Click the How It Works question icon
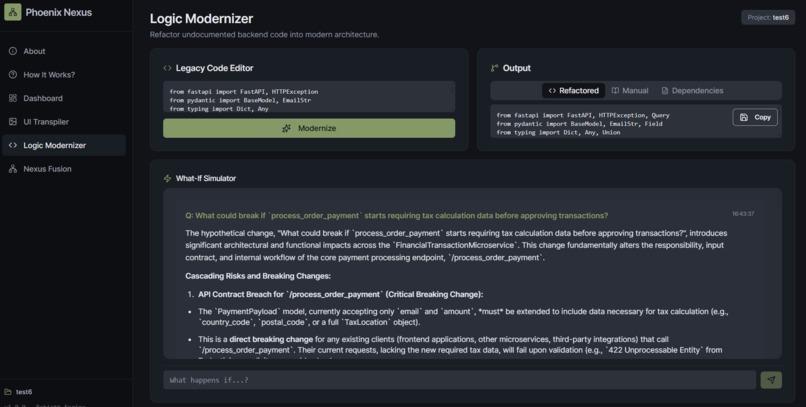This screenshot has height=407, width=806. pyautogui.click(x=13, y=75)
